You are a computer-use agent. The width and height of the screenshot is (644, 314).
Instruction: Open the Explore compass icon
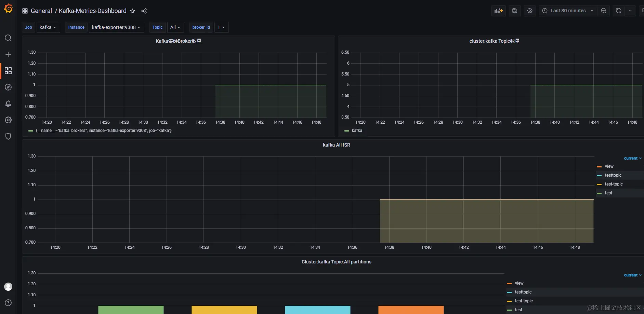tap(8, 87)
